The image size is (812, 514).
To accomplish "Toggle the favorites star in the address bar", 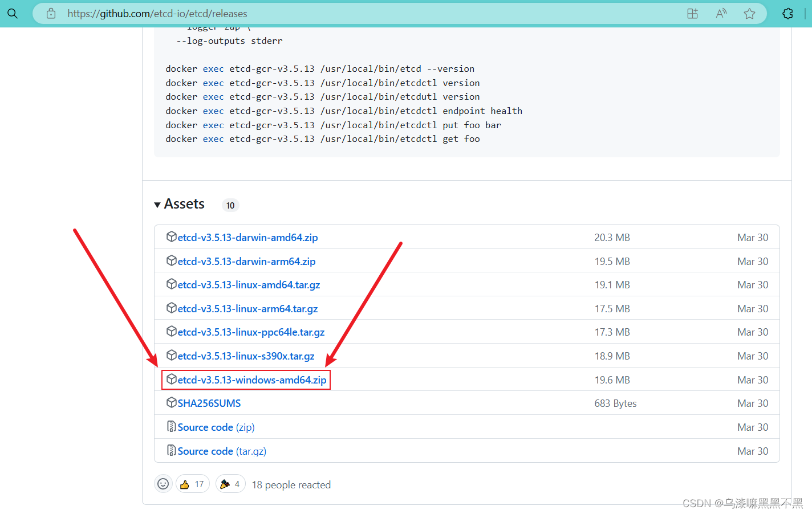I will pos(749,13).
